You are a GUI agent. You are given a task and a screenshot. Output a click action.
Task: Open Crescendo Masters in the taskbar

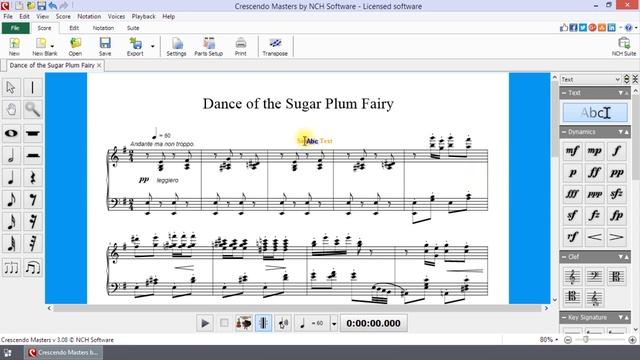63,353
